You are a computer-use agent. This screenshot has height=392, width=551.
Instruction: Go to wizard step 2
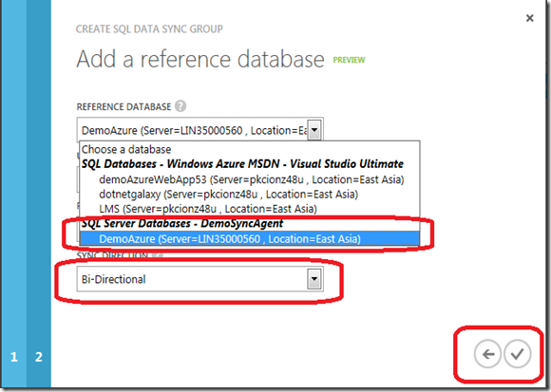tap(39, 357)
